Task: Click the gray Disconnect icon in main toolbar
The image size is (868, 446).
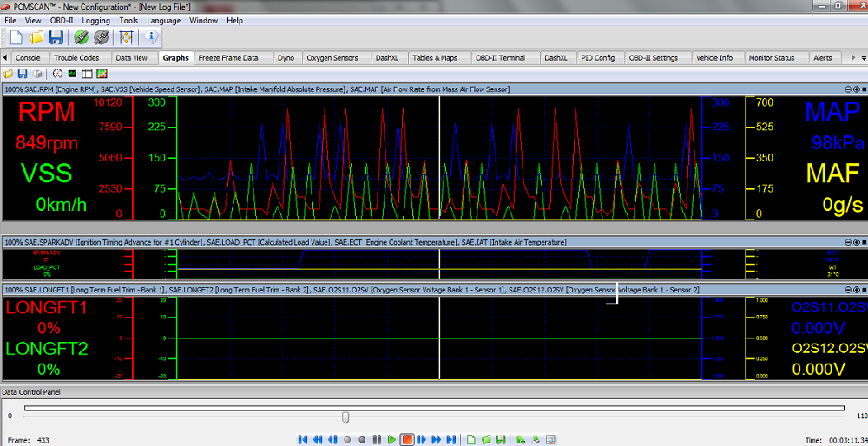Action: click(x=101, y=37)
